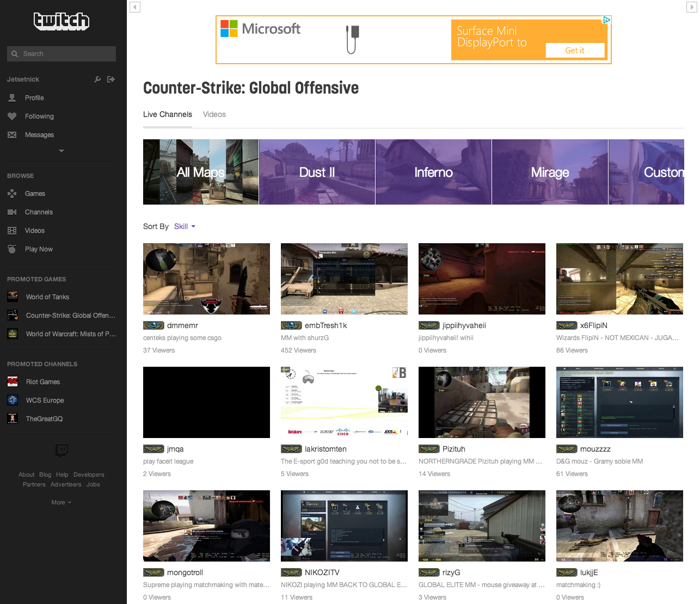The height and width of the screenshot is (604, 700).
Task: Open the Developers footer link
Action: pyautogui.click(x=89, y=474)
